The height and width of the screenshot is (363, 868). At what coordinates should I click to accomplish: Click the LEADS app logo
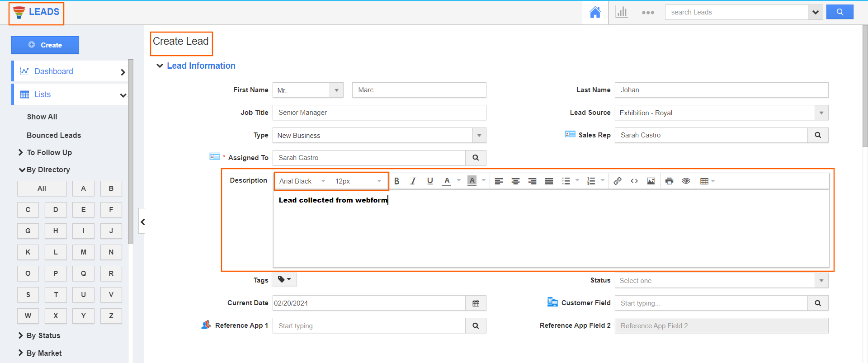pyautogui.click(x=37, y=12)
